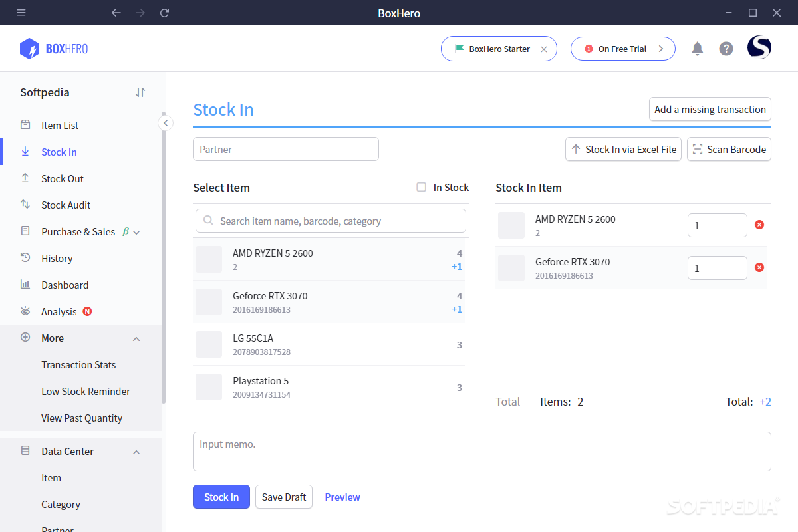Dismiss the BoxHero Starter banner

(x=544, y=49)
